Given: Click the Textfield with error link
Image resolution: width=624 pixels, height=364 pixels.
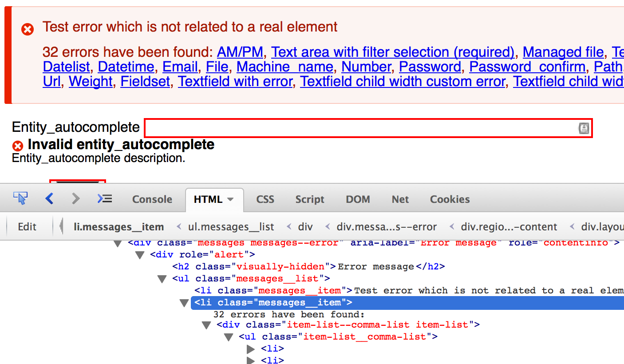Looking at the screenshot, I should click(236, 81).
